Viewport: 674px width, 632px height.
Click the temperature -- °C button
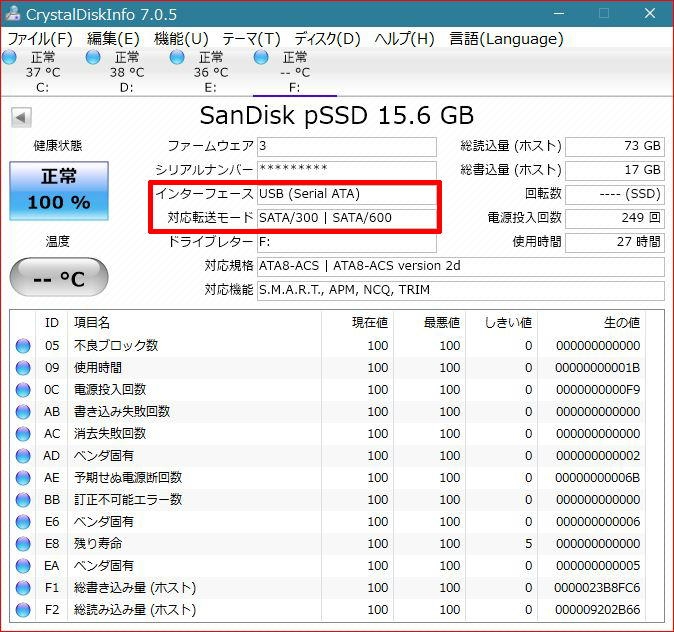[59, 277]
